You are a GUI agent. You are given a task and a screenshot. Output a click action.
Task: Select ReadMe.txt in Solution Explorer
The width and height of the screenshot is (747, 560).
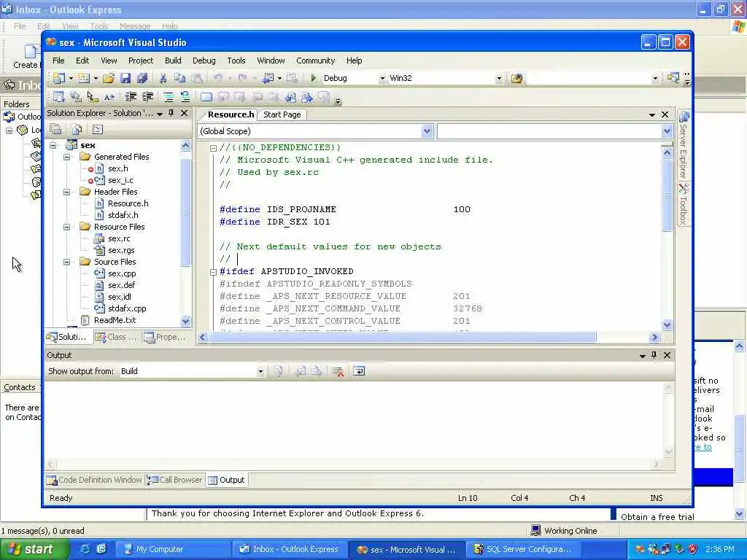[115, 321]
